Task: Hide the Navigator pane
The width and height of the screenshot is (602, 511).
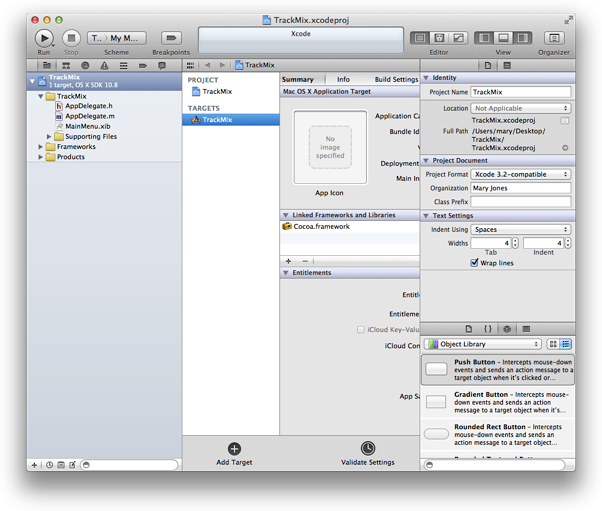Action: tap(484, 38)
